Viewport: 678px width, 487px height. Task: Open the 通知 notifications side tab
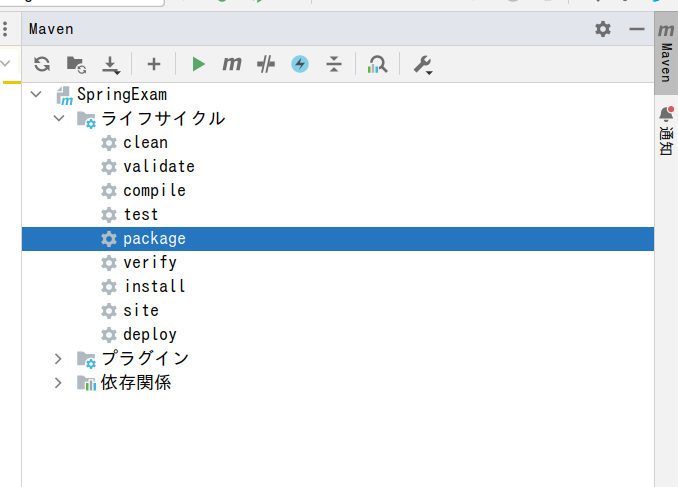pyautogui.click(x=666, y=131)
